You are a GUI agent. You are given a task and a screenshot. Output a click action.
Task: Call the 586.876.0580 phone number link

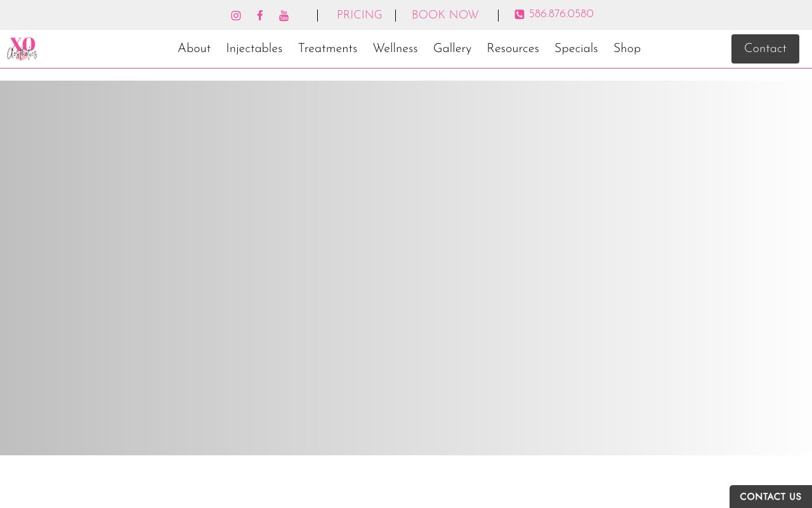(561, 15)
